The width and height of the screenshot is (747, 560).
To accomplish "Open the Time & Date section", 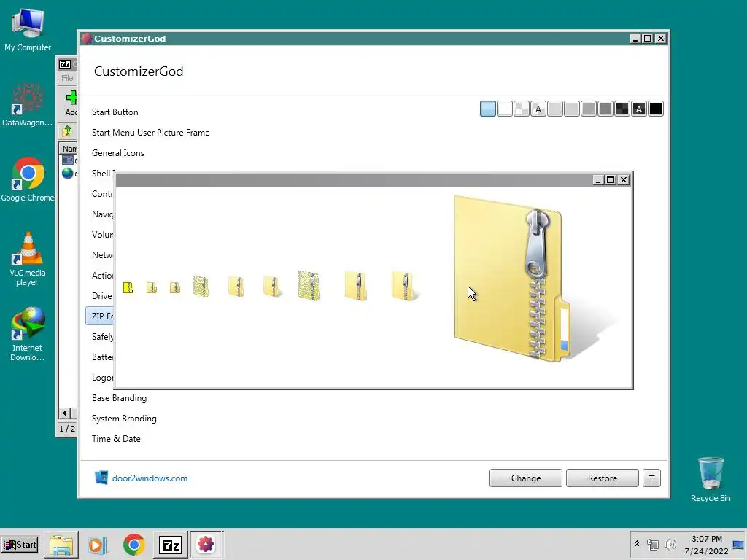I will (x=116, y=439).
